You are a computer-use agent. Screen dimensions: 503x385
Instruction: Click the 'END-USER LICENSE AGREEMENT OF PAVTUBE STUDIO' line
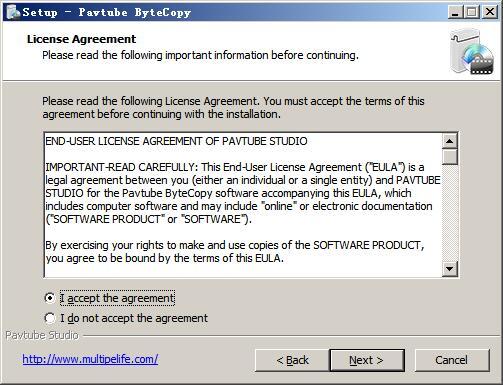tap(176, 141)
